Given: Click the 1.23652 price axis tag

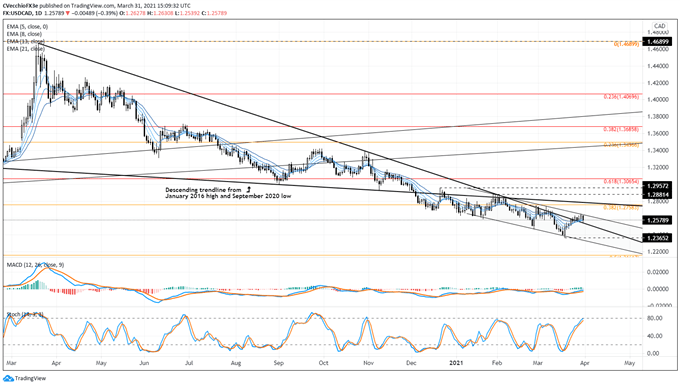Looking at the screenshot, I should [x=657, y=238].
